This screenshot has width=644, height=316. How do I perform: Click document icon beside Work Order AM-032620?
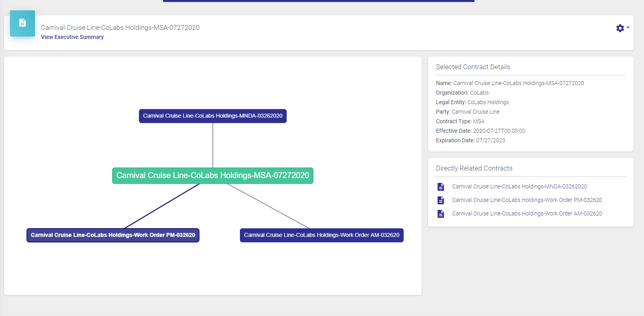[441, 214]
